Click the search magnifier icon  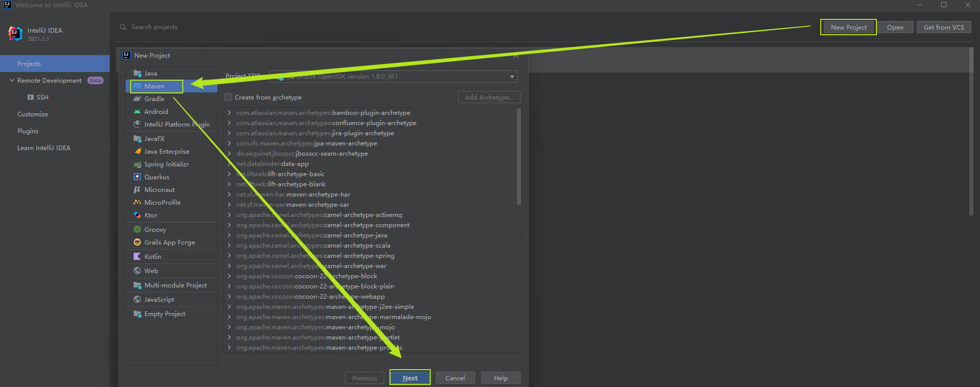(x=123, y=27)
